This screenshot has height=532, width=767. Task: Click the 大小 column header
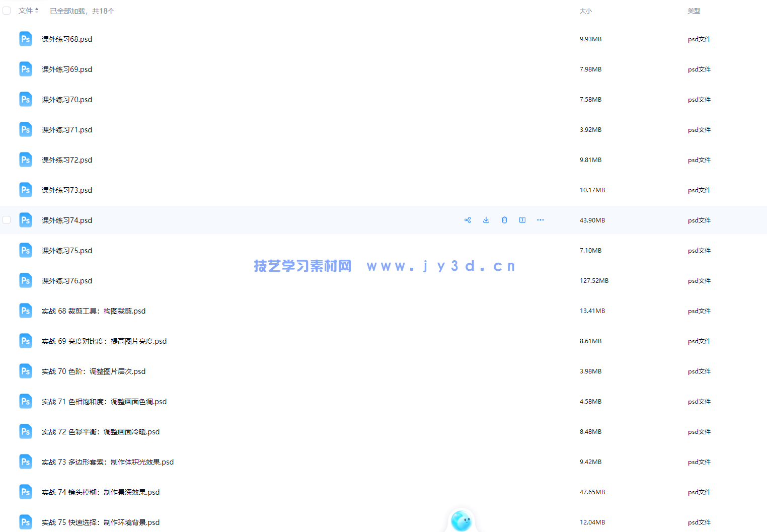[x=585, y=11]
